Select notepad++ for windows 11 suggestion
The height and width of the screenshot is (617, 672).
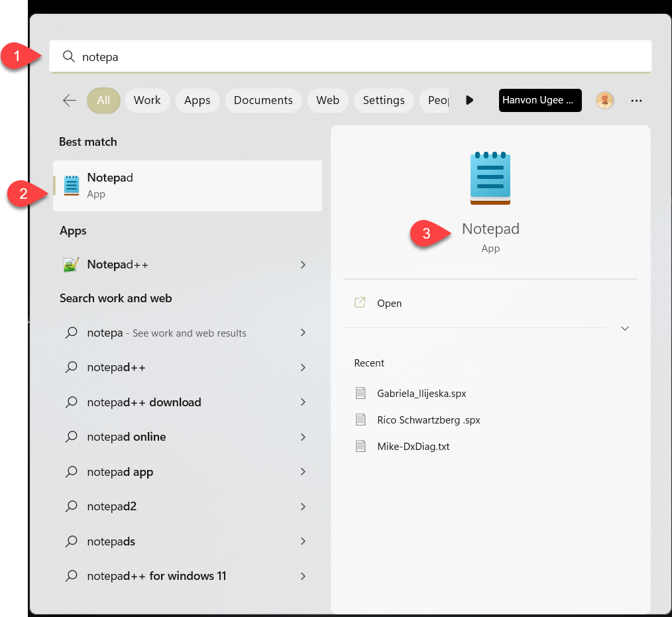pyautogui.click(x=188, y=576)
